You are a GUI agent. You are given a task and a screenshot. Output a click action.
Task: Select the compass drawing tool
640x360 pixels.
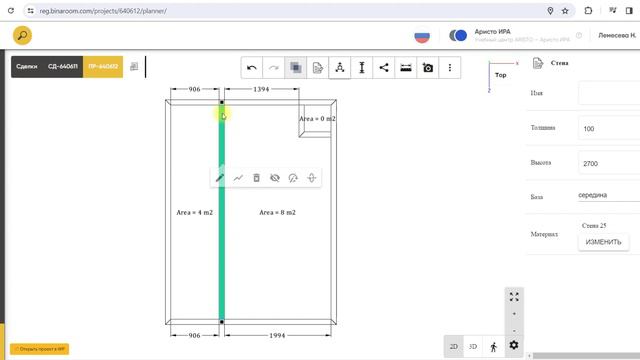[340, 68]
